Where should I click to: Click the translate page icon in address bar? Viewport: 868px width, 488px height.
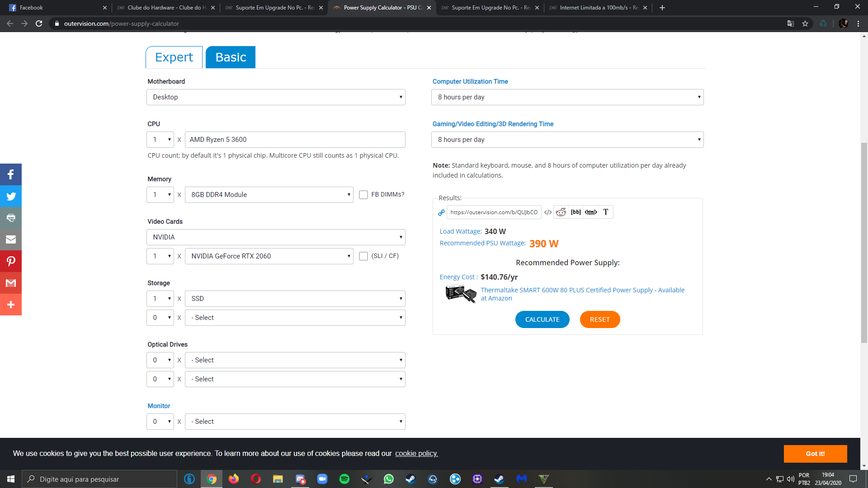point(790,23)
